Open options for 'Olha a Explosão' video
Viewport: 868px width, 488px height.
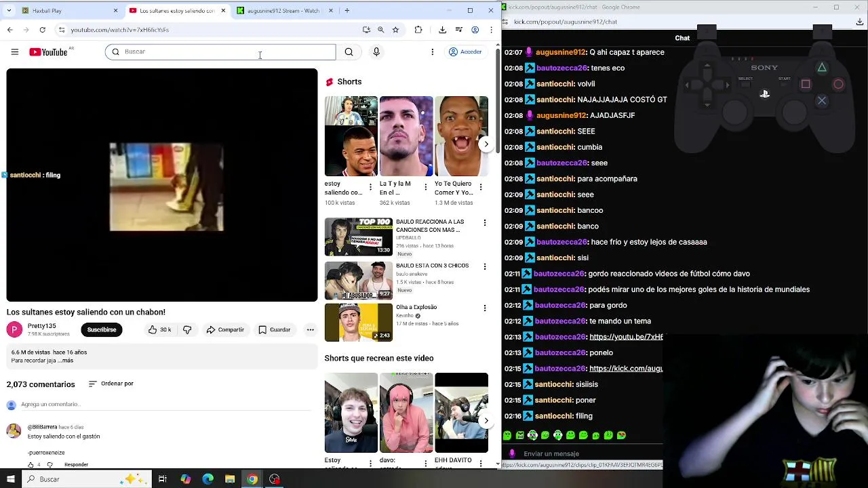(485, 308)
